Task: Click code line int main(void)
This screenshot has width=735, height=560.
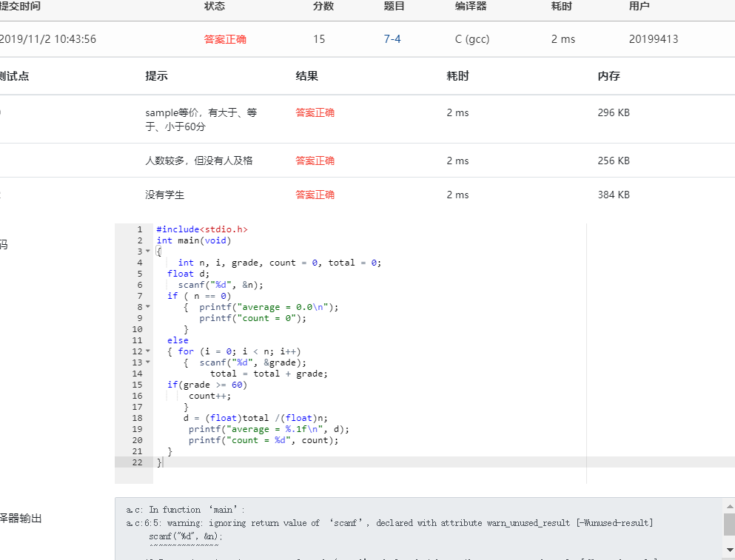Action: 194,240
